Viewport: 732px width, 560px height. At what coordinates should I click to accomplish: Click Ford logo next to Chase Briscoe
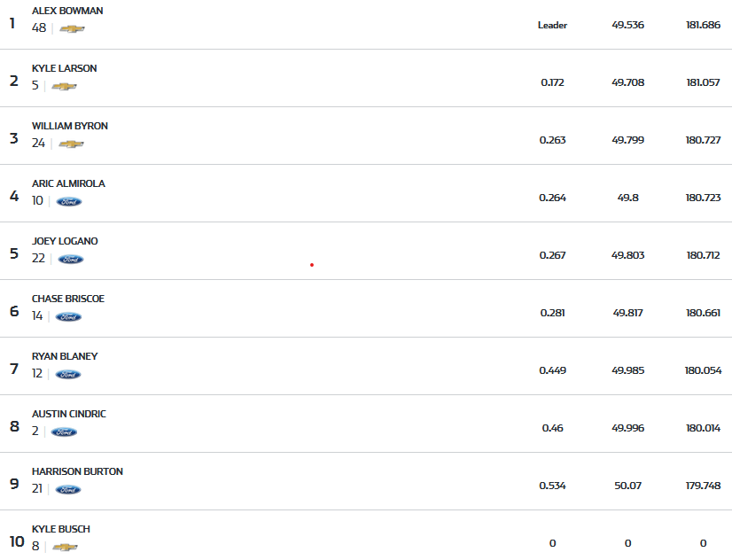click(68, 317)
